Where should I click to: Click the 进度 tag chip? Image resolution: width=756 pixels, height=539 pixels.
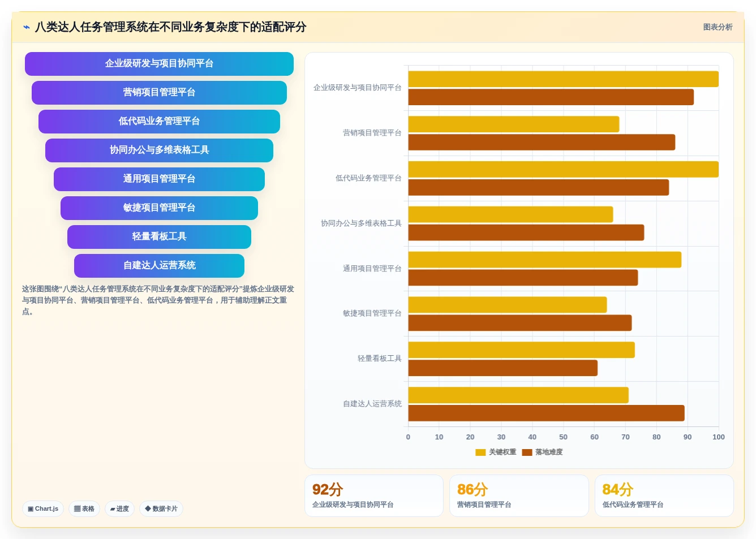[x=119, y=508]
